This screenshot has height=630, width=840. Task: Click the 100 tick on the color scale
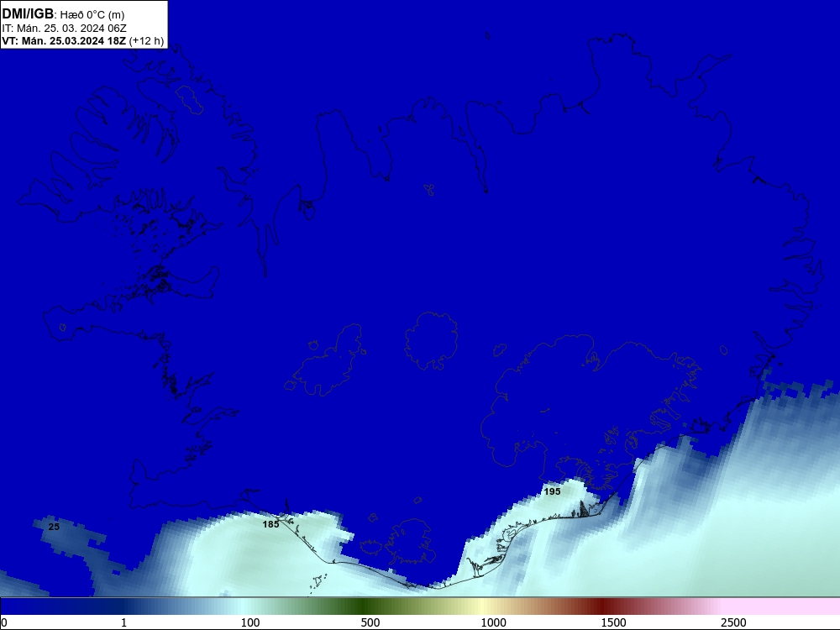pos(250,622)
